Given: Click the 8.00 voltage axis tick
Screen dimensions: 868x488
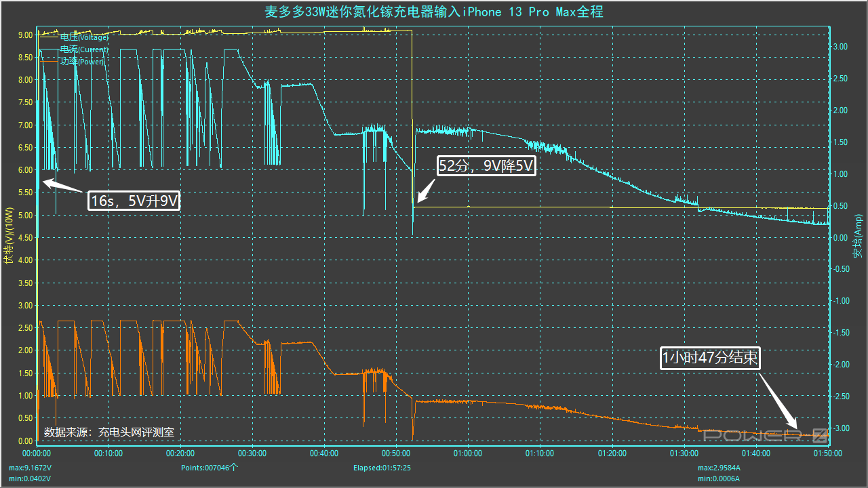Looking at the screenshot, I should [26, 80].
